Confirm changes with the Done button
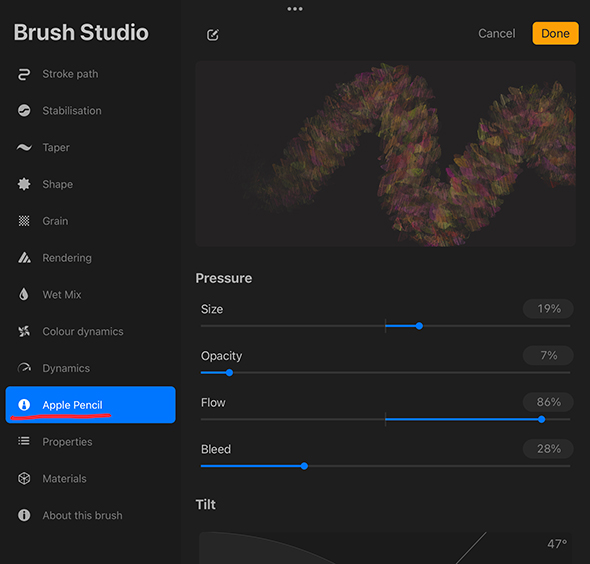The image size is (590, 564). tap(555, 33)
